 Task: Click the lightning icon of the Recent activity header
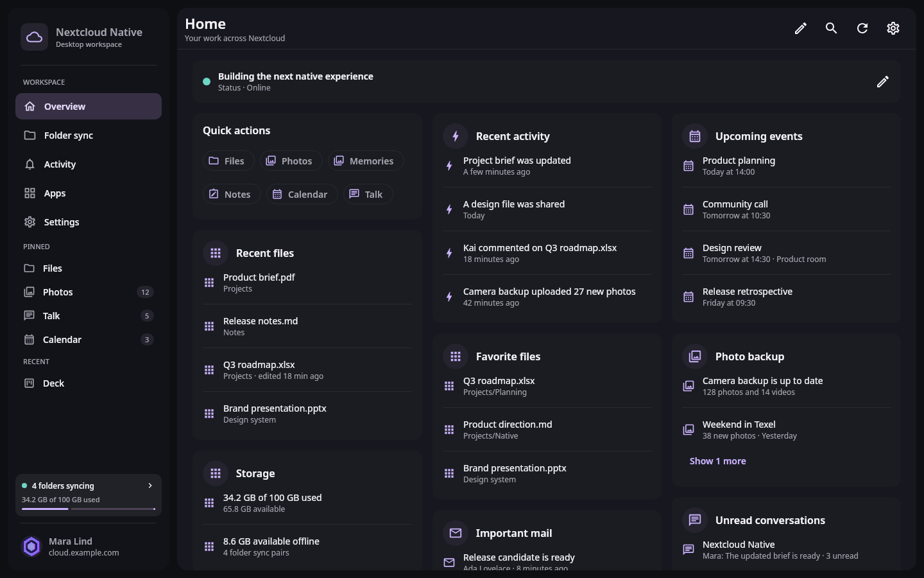tap(456, 136)
